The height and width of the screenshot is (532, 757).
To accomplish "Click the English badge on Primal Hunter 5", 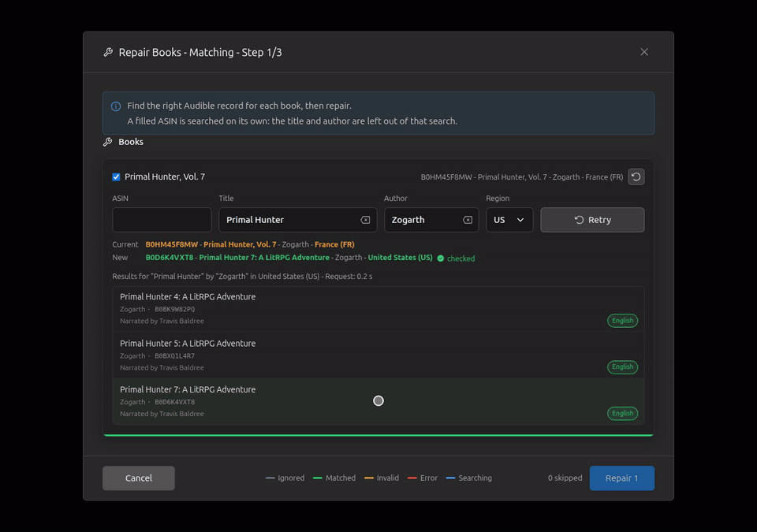I will pyautogui.click(x=622, y=367).
